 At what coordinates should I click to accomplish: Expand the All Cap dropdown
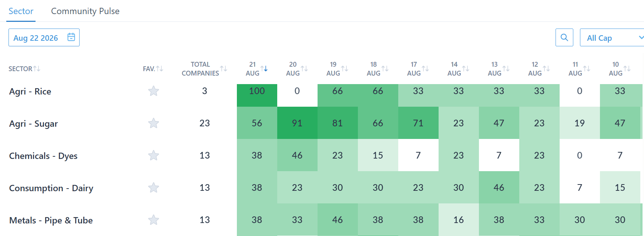pyautogui.click(x=612, y=37)
